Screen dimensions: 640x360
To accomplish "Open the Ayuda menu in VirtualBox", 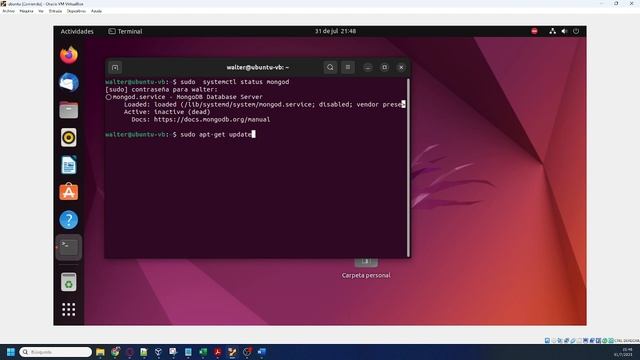I will [x=96, y=11].
